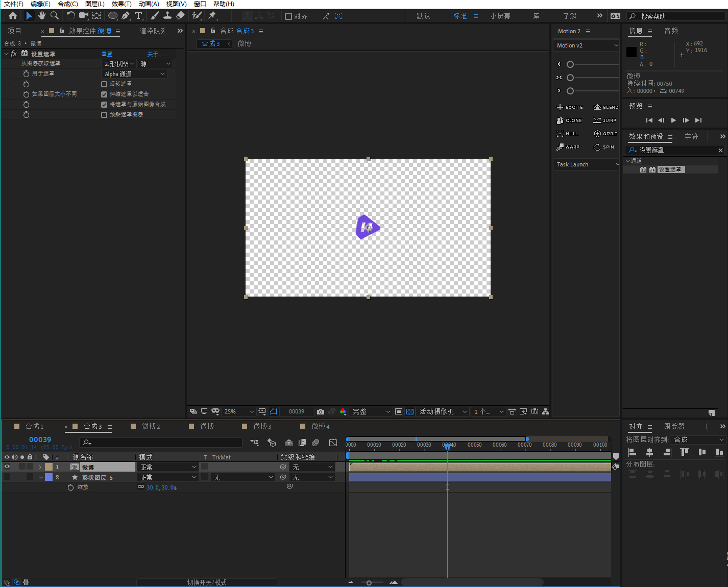
Task: Click the Motion 2 WARP tool
Action: point(568,147)
